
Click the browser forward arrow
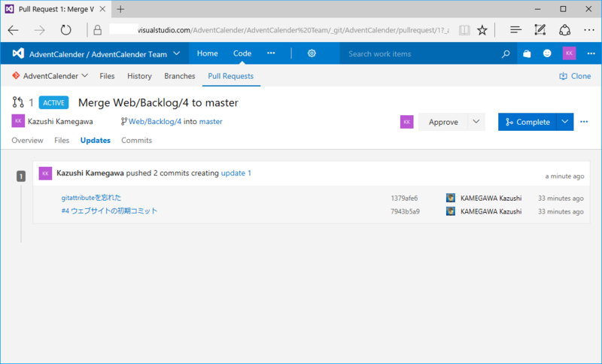coord(40,30)
